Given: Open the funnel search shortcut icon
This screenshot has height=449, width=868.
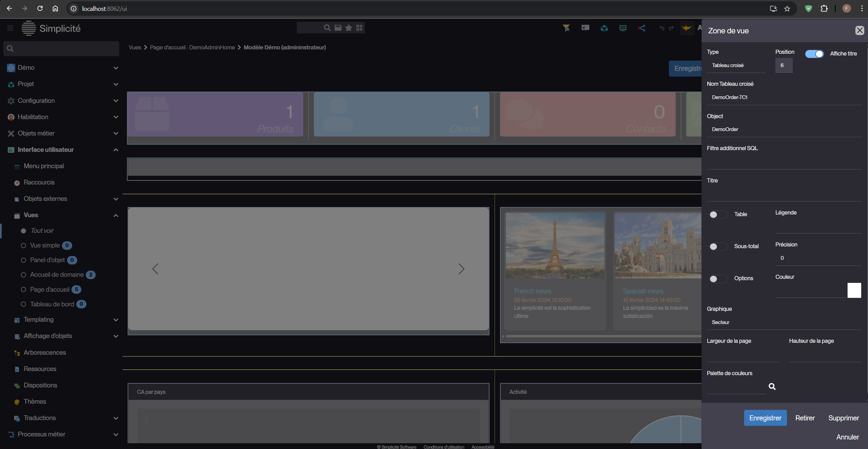Looking at the screenshot, I should [566, 28].
